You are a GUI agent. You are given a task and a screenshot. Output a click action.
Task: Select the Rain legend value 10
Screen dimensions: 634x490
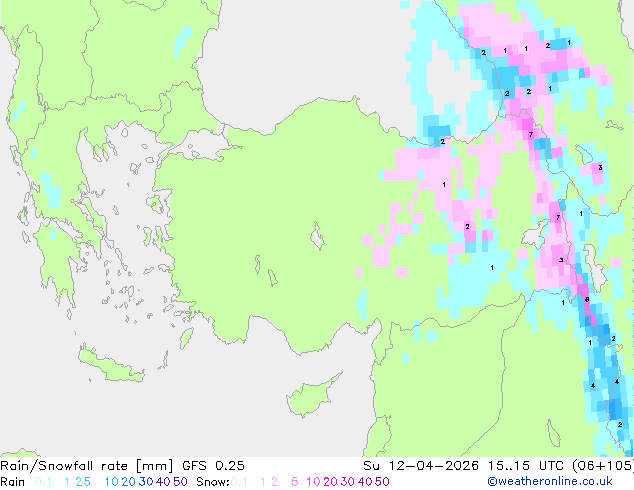click(111, 482)
